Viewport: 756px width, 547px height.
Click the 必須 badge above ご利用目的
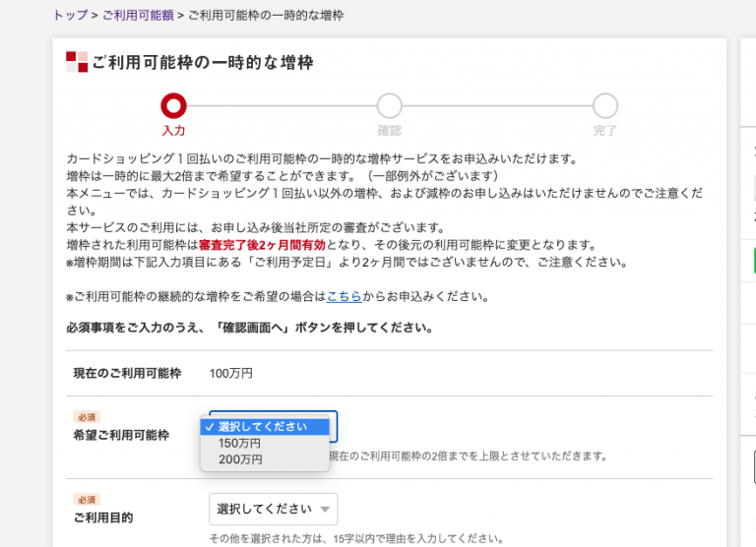click(x=87, y=500)
